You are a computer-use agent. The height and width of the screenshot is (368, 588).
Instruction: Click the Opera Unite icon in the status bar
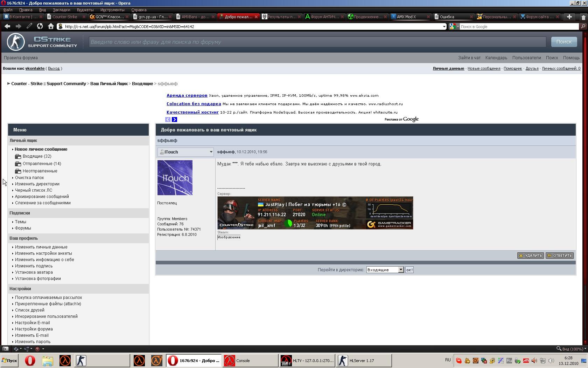pos(27,349)
